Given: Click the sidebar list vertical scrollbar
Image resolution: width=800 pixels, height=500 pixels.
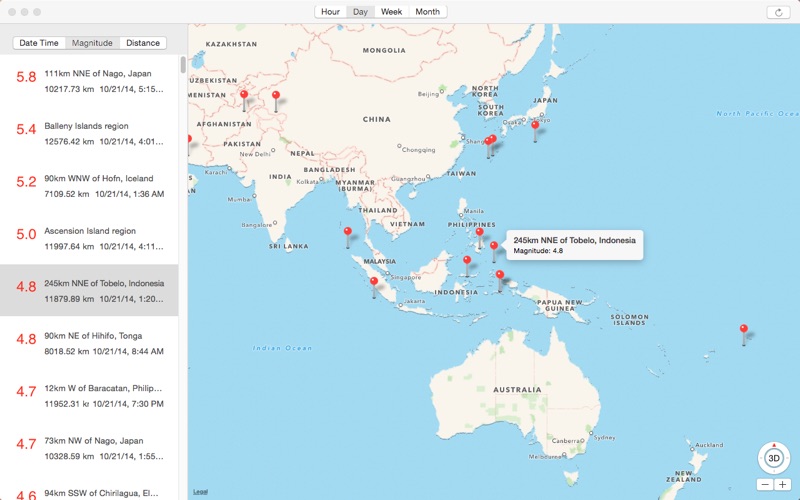Looking at the screenshot, I should pyautogui.click(x=182, y=65).
